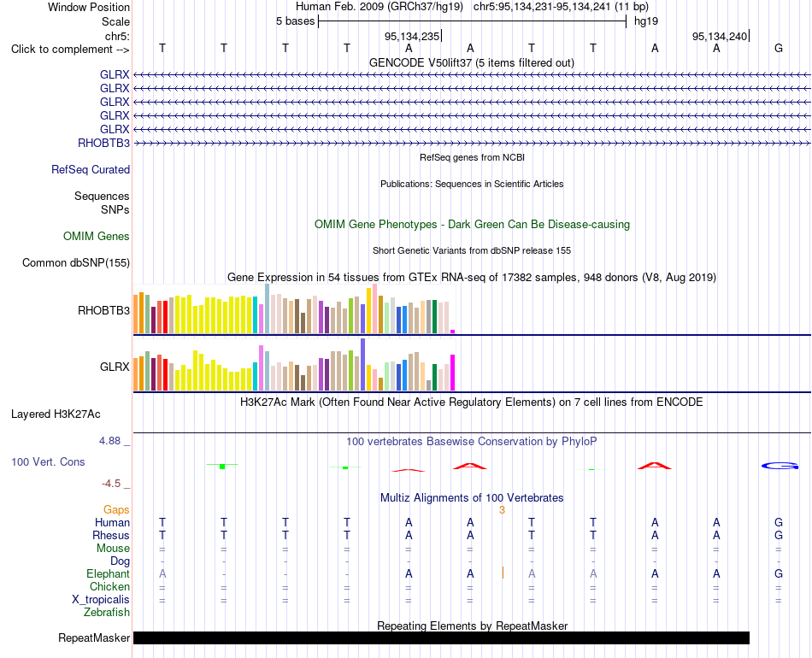Image resolution: width=812 pixels, height=658 pixels.
Task: Click the X_tropicalis alignment row label
Action: [x=101, y=600]
